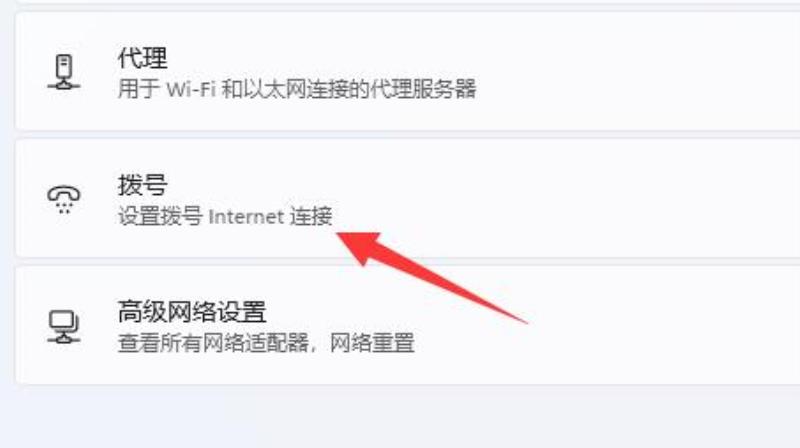This screenshot has height=448, width=800.
Task: Click the partially visible card above 代理
Action: (408, 2)
